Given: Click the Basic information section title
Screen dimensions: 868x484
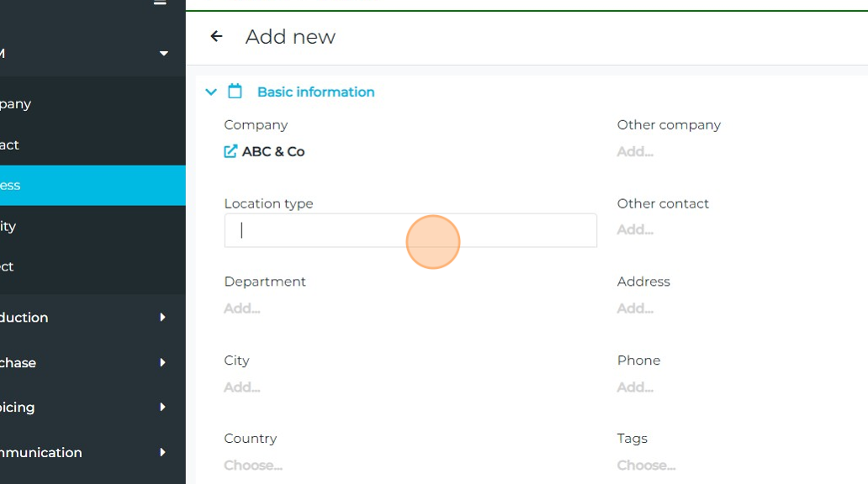Looking at the screenshot, I should (315, 92).
